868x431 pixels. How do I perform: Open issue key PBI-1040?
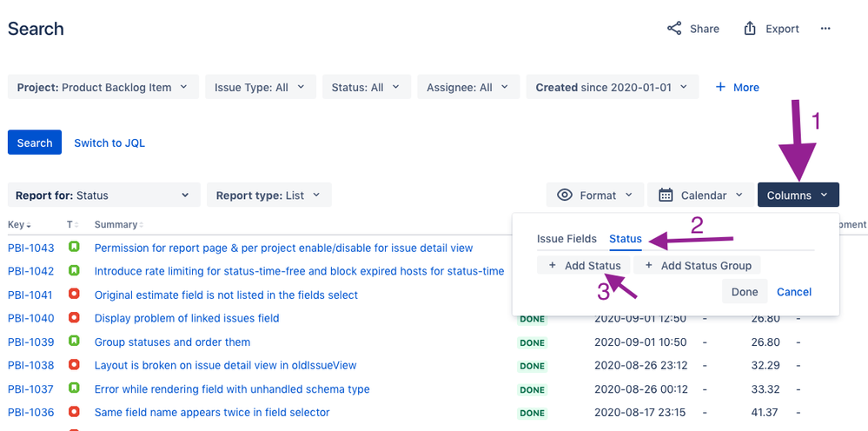tap(31, 318)
